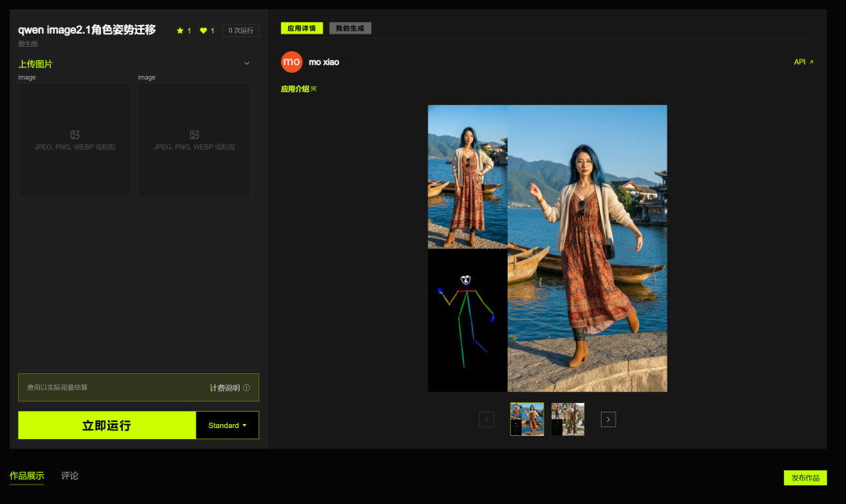
Task: Expand the 应用介绍 section
Action: coord(298,89)
